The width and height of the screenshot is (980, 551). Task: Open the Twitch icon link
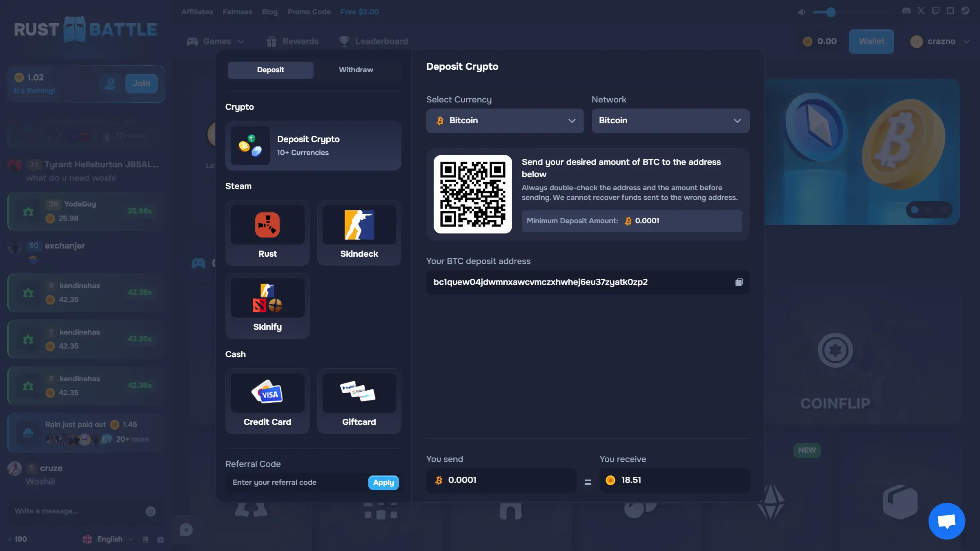[x=935, y=11]
